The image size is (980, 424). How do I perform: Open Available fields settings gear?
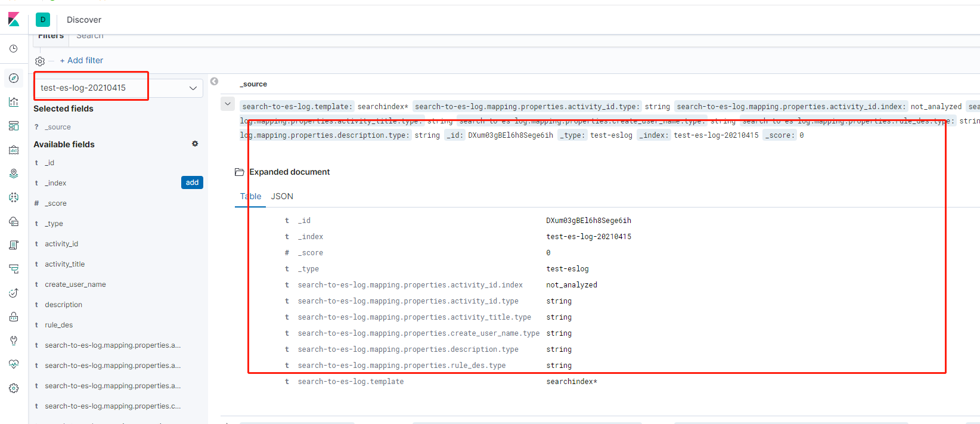tap(195, 144)
